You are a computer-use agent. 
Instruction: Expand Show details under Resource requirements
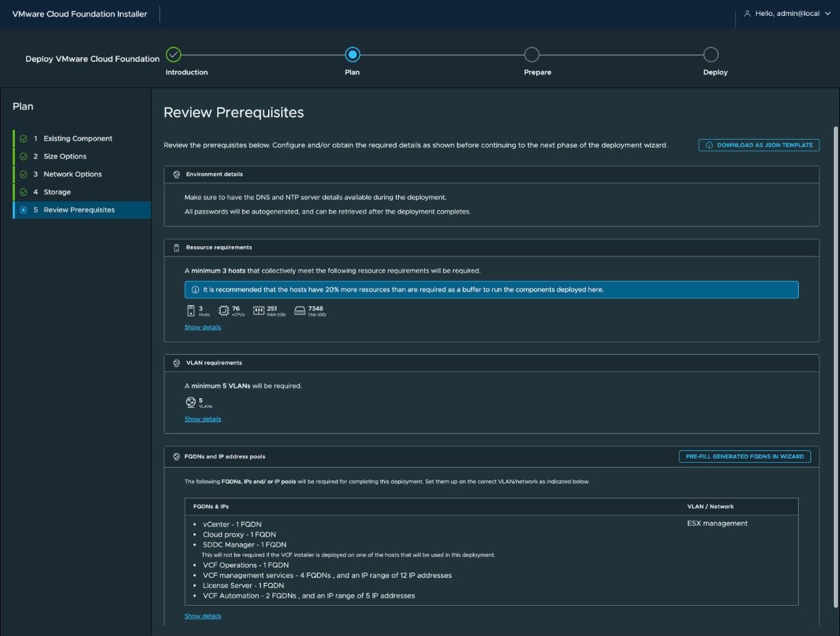[203, 327]
